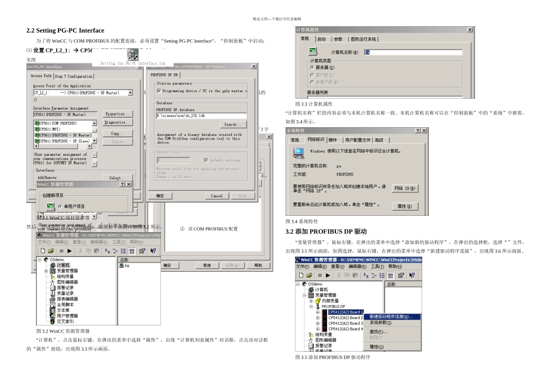The image size is (554, 392).
Task: Expand 内部变量 node in lower-right tree
Action: coord(311,301)
